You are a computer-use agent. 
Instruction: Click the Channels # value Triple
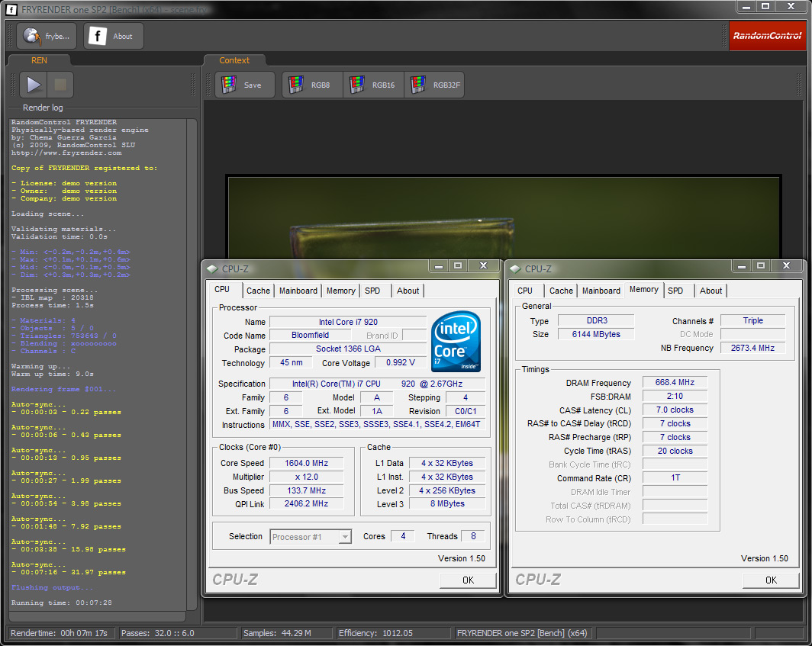[x=753, y=321]
